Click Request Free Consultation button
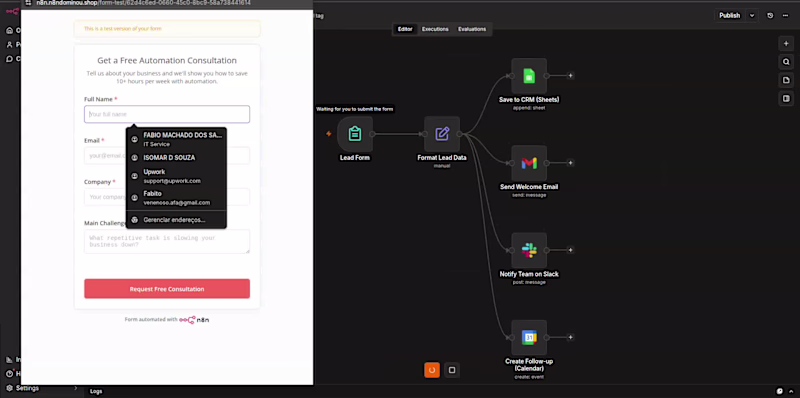This screenshot has width=800, height=398. tap(167, 289)
